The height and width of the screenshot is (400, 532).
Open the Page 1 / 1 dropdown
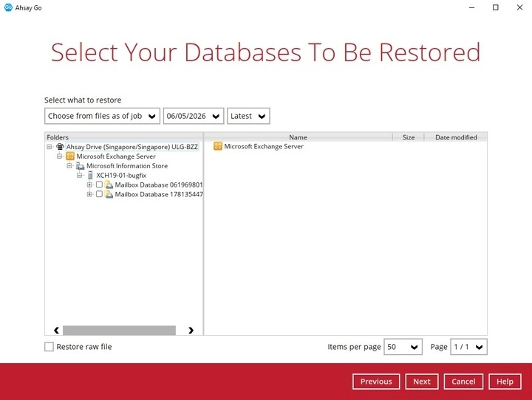point(469,347)
